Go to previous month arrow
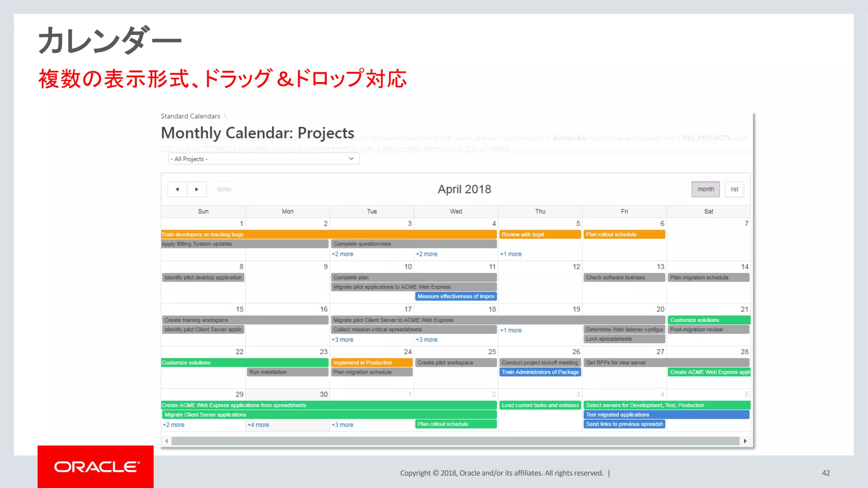868x488 pixels. (x=177, y=189)
